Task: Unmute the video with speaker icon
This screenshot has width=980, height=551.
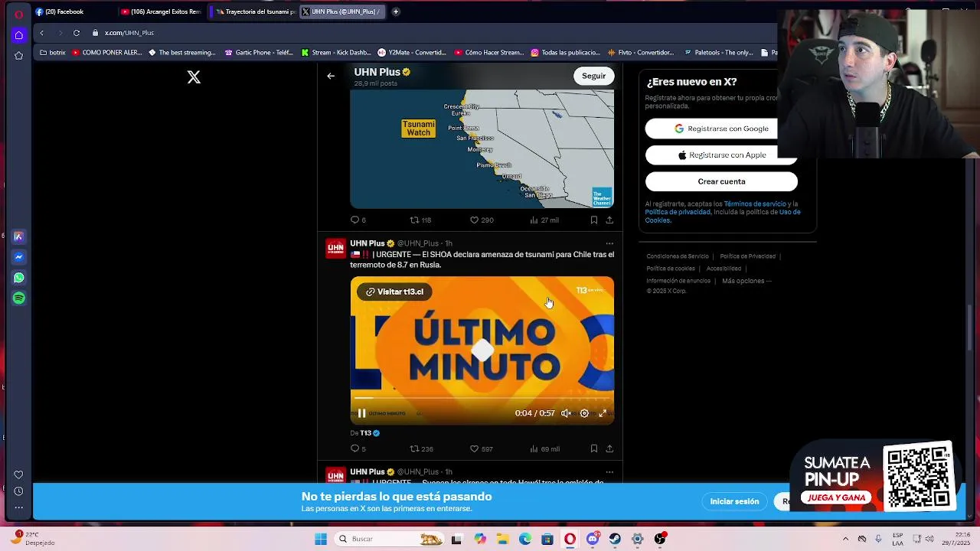Action: tap(566, 413)
